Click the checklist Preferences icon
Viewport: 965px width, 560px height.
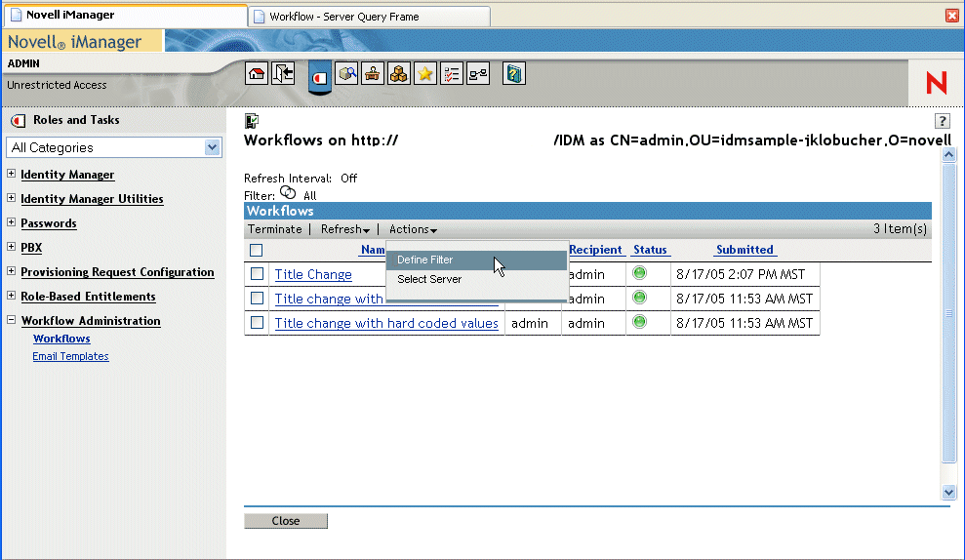452,74
